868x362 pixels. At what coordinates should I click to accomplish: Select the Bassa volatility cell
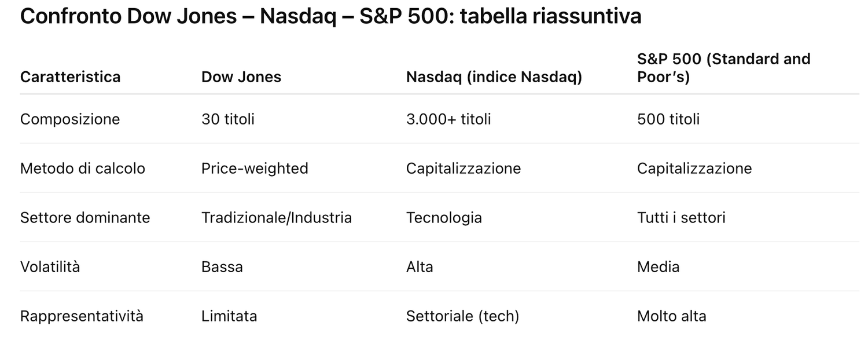222,267
